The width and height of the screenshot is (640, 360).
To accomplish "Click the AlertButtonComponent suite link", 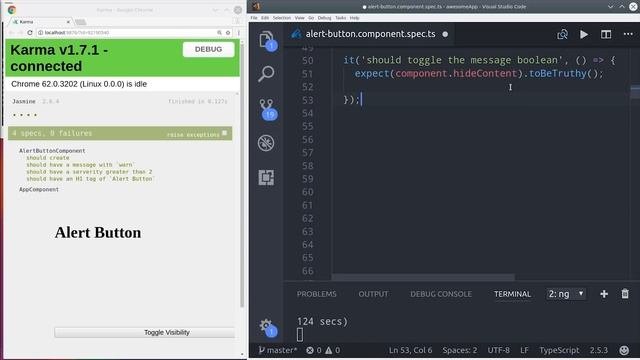I will click(x=52, y=151).
